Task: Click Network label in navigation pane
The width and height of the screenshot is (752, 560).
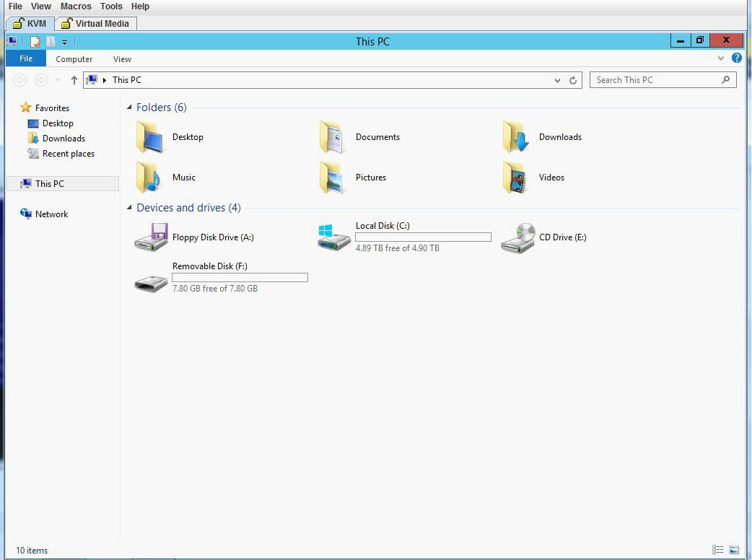Action: pos(51,214)
